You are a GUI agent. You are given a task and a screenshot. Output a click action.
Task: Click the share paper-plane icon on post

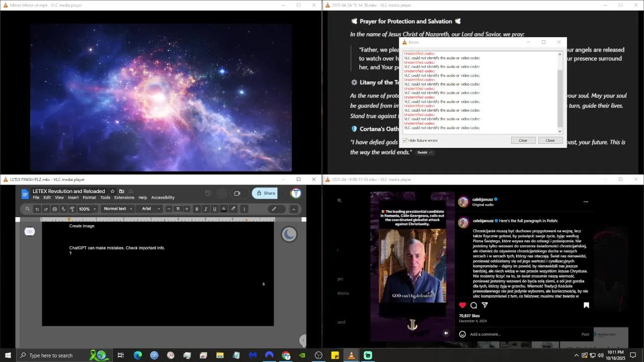(x=485, y=305)
